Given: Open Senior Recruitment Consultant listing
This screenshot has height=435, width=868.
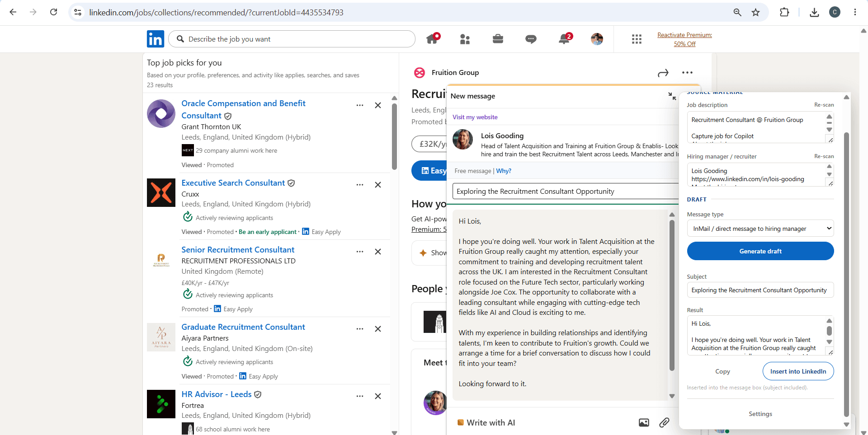Looking at the screenshot, I should (238, 250).
